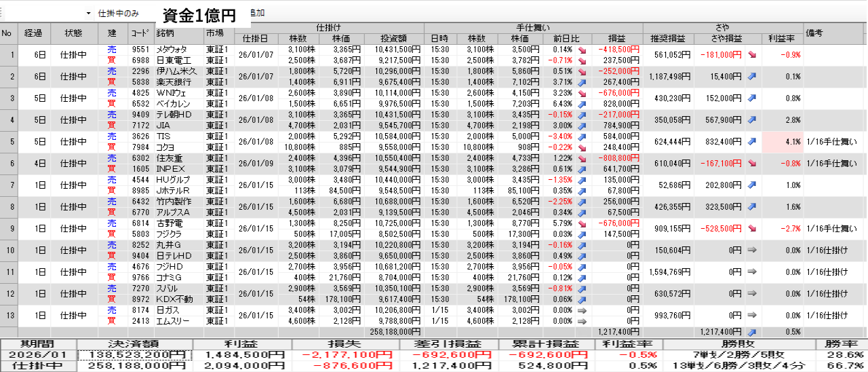Click the さや group header

point(723,28)
